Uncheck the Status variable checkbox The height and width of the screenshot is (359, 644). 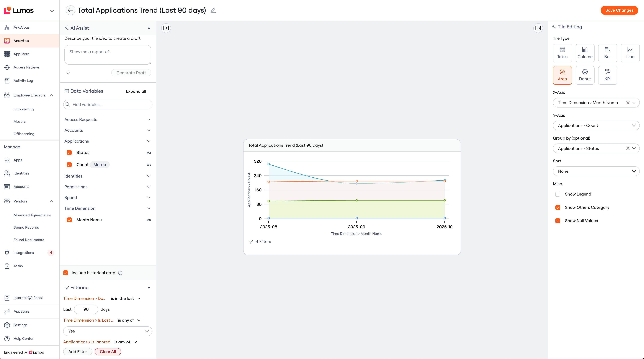coord(69,152)
